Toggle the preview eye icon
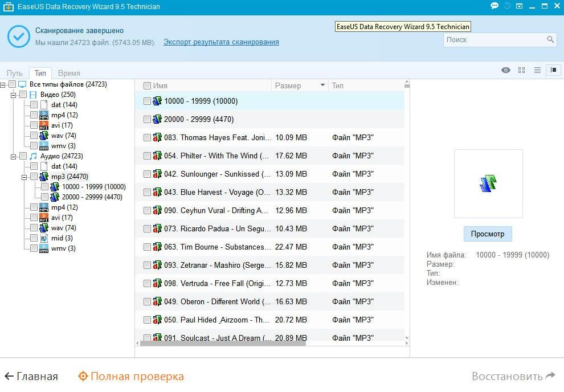 506,70
